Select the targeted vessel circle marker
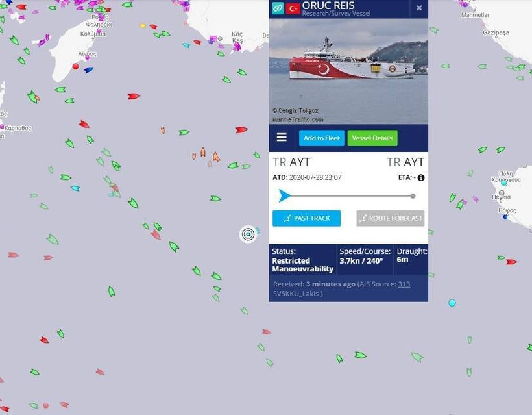Viewport: 532px width, 415px height. coord(248,234)
